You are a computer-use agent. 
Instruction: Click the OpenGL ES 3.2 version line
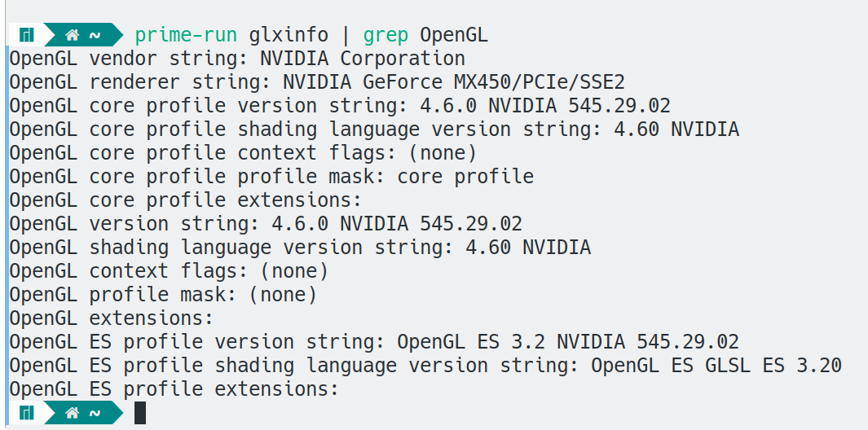[373, 342]
